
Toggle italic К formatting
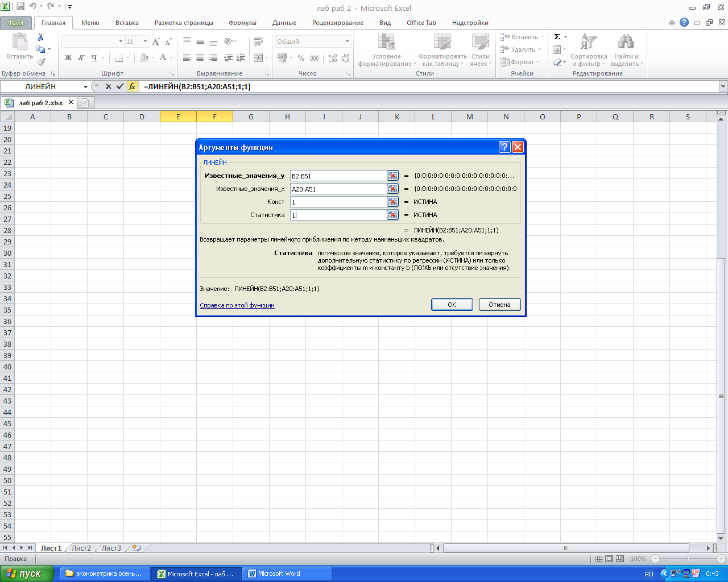[x=81, y=57]
